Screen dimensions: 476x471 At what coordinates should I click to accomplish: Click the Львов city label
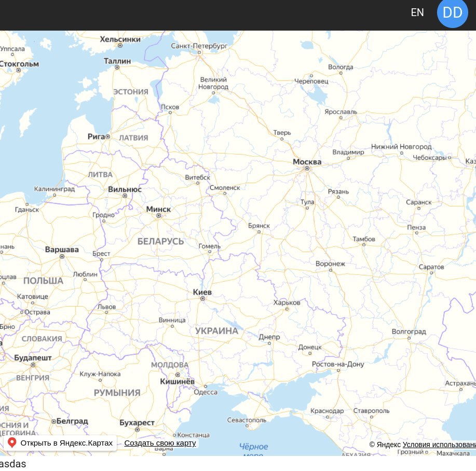[106, 307]
